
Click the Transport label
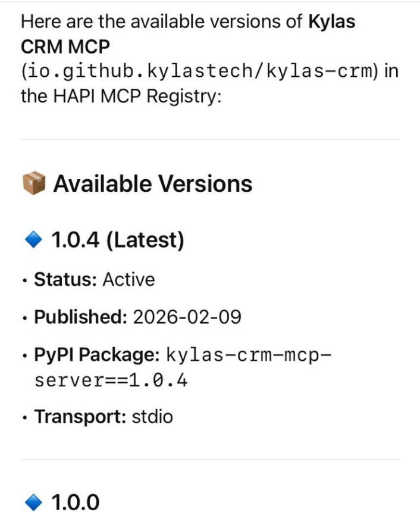pos(79,417)
